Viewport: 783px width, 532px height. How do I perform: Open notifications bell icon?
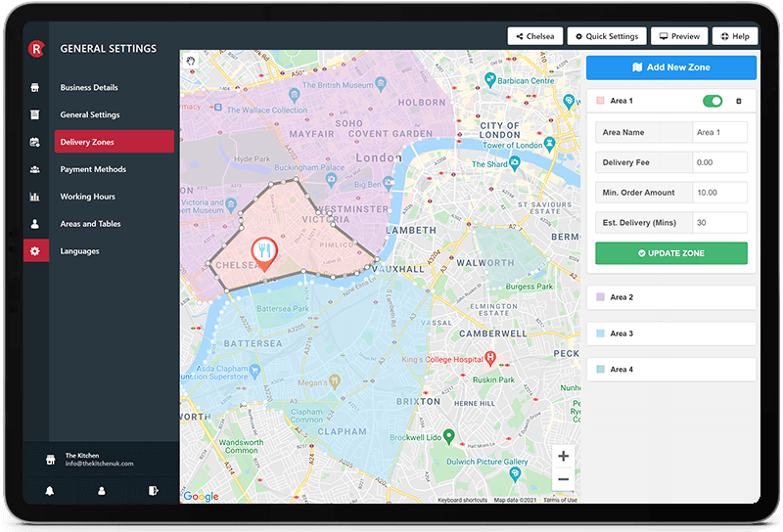point(50,491)
